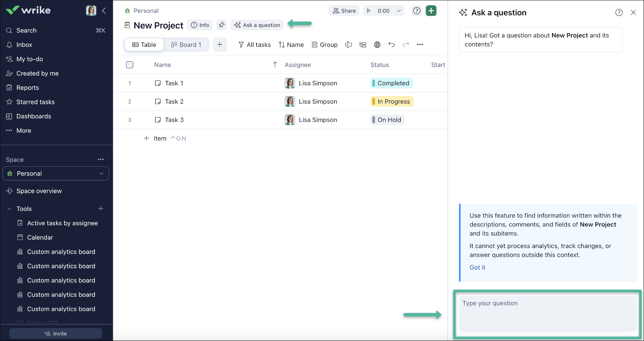Image resolution: width=644 pixels, height=341 pixels.
Task: Click the Personal breadcrumb
Action: (x=146, y=11)
